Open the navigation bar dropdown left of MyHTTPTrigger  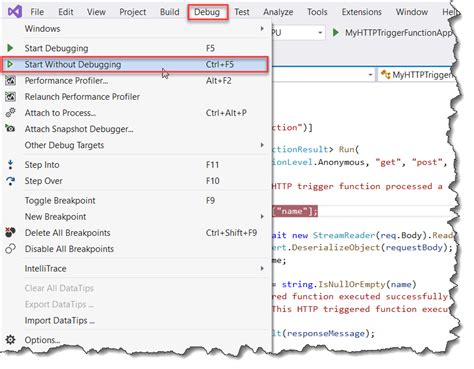(x=370, y=75)
